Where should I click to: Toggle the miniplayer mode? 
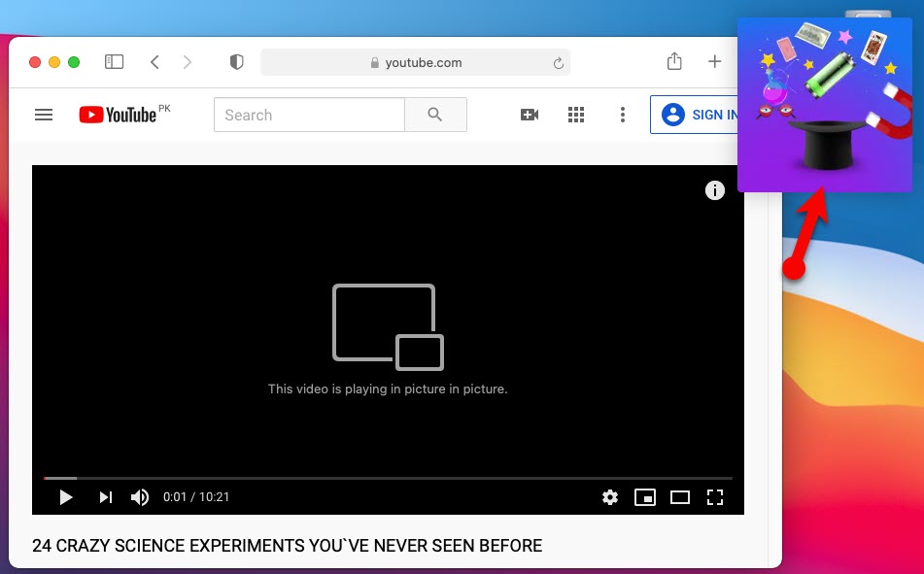point(645,497)
